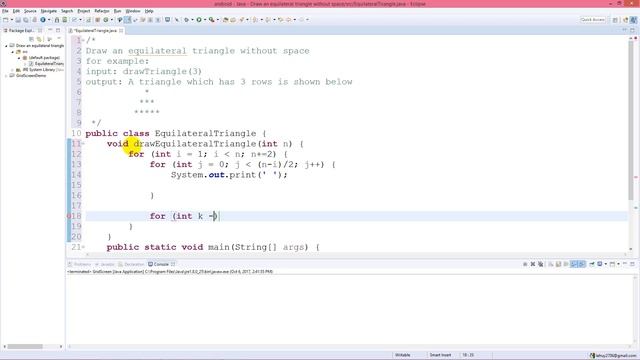Click the error marker at line 18
The image size is (640, 360).
tap(69, 216)
